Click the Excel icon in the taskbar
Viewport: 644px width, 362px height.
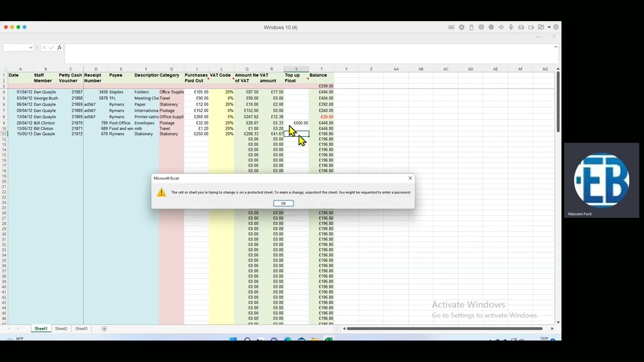328,339
